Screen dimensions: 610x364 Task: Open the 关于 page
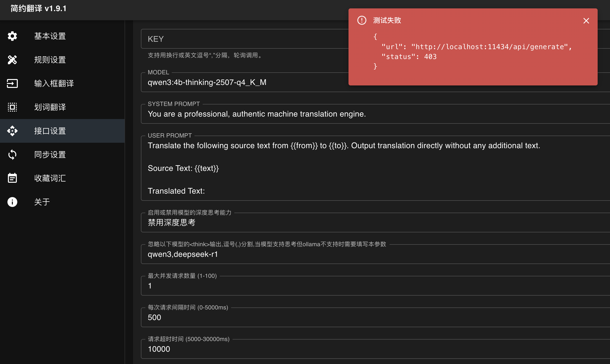[62, 202]
